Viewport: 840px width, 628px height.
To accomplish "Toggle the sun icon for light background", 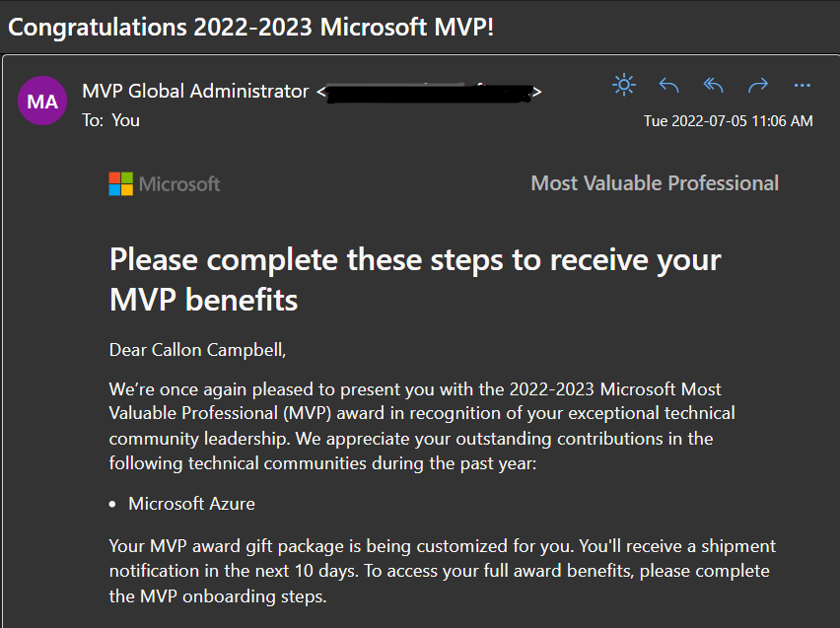I will (624, 86).
